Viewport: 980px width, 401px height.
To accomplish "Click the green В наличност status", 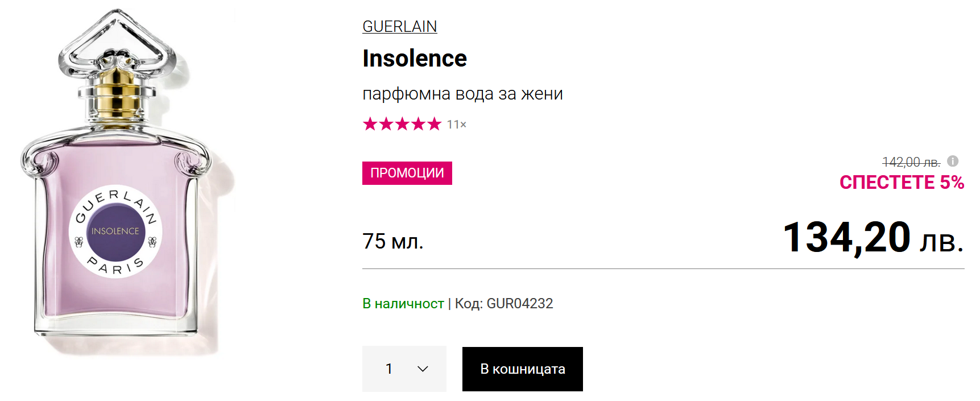I will [403, 304].
